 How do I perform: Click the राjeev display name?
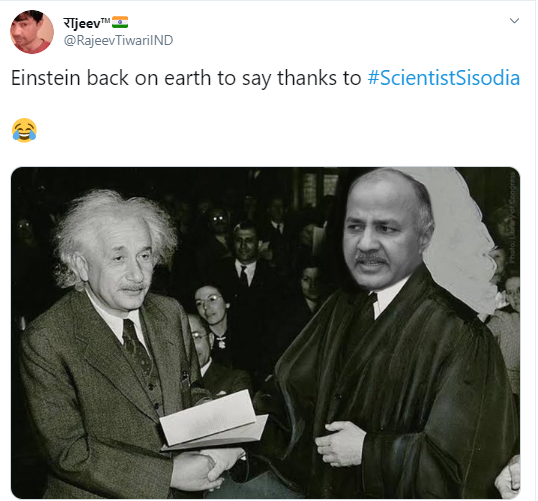[x=82, y=23]
